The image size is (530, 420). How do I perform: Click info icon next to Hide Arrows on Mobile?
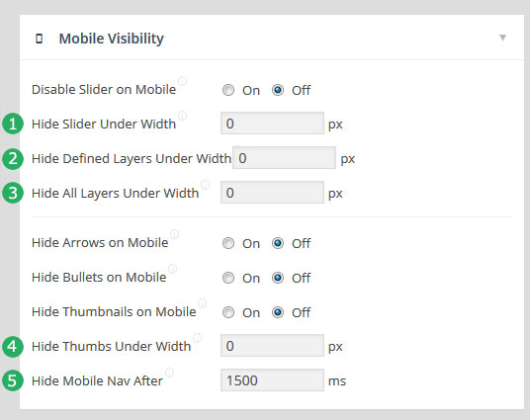tap(174, 234)
